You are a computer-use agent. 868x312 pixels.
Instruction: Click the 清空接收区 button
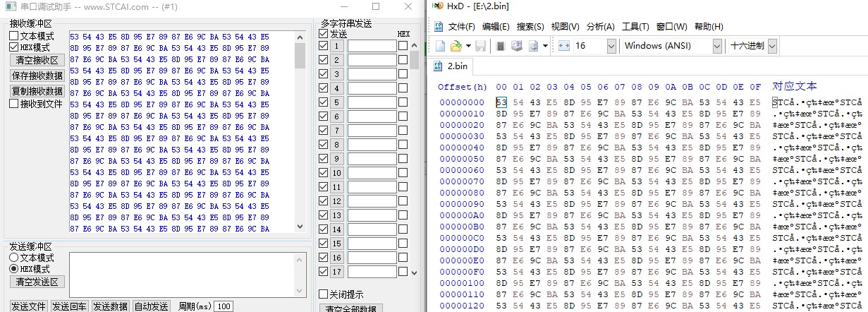click(37, 60)
